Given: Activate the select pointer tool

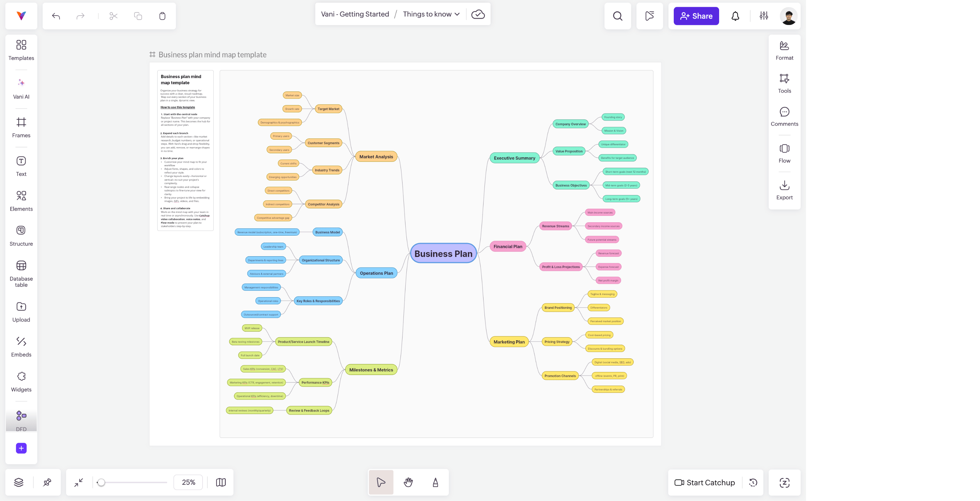Looking at the screenshot, I should click(381, 482).
